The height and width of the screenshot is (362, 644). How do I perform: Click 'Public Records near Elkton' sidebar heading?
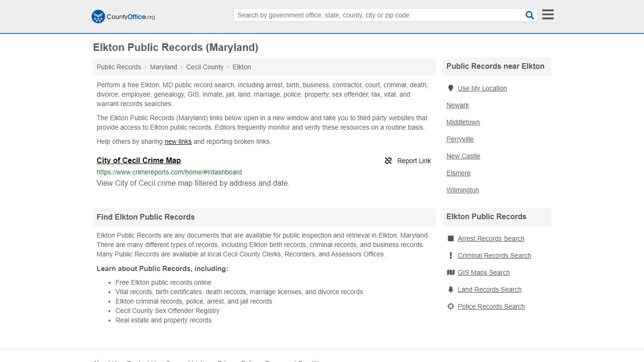[495, 66]
